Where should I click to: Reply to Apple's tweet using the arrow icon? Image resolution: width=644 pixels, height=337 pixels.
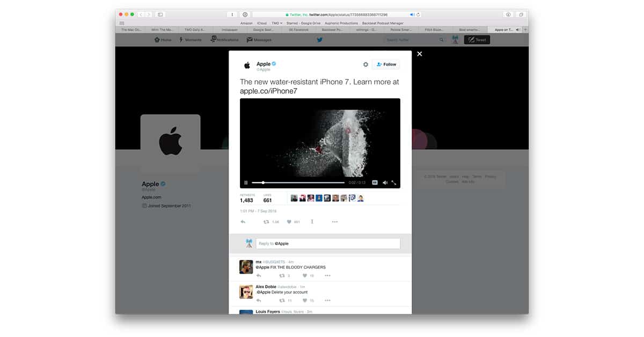pos(243,222)
